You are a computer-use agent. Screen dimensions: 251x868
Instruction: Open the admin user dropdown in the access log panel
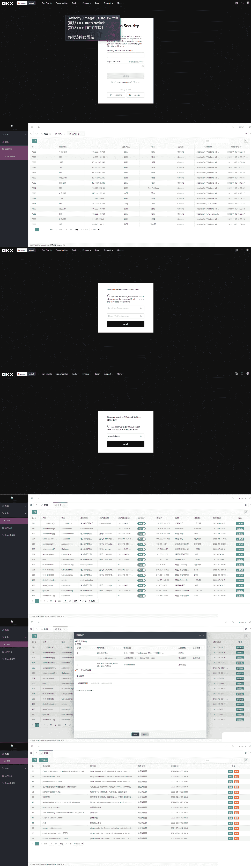coord(243,127)
